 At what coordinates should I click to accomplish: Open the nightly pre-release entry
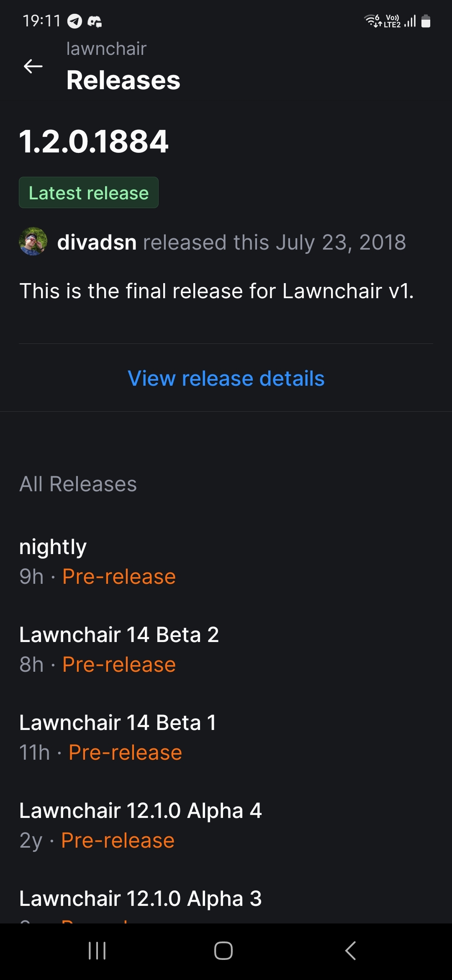pyautogui.click(x=97, y=561)
